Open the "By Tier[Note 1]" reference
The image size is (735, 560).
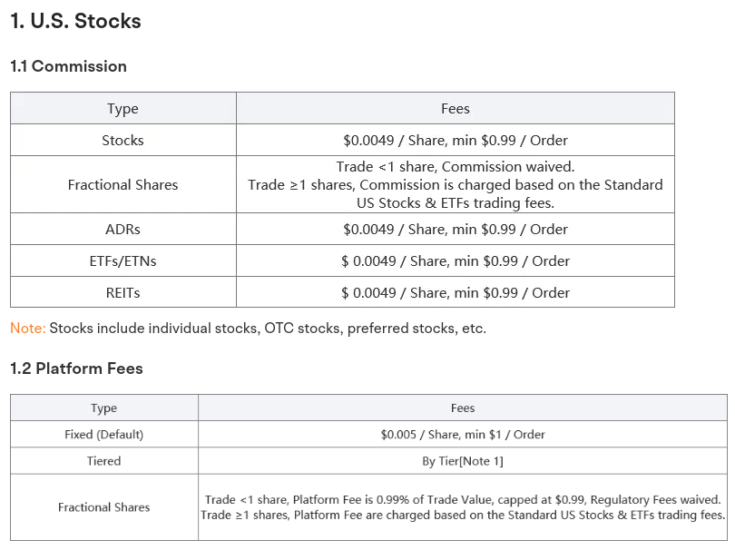(x=463, y=461)
